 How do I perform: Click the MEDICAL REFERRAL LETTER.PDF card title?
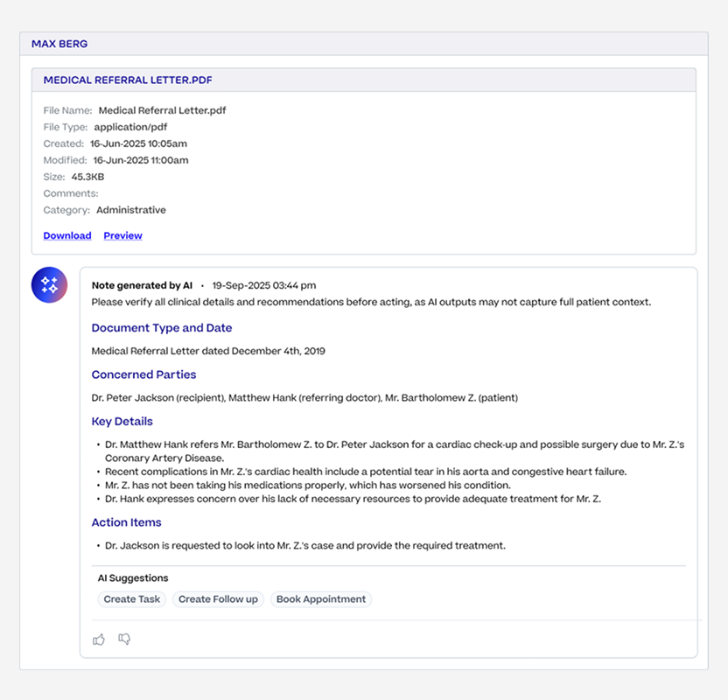point(128,80)
